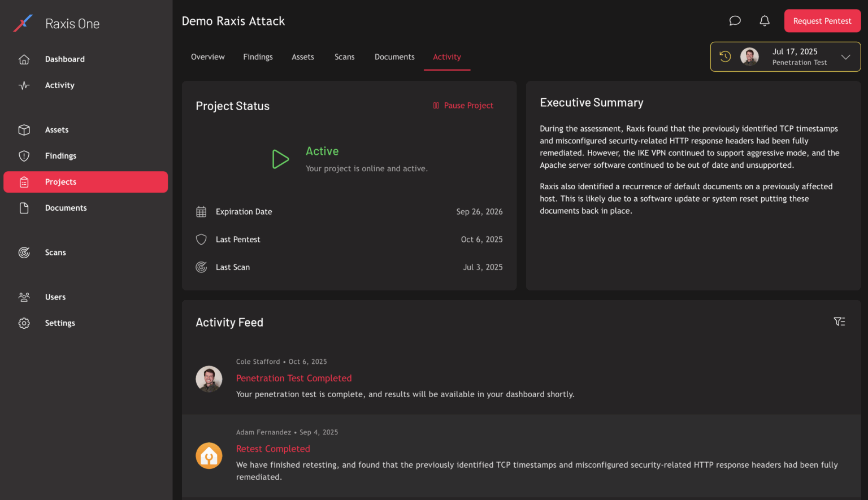Click Cole Stafford's avatar in the feed
Screen dimensions: 868x500
click(x=209, y=379)
